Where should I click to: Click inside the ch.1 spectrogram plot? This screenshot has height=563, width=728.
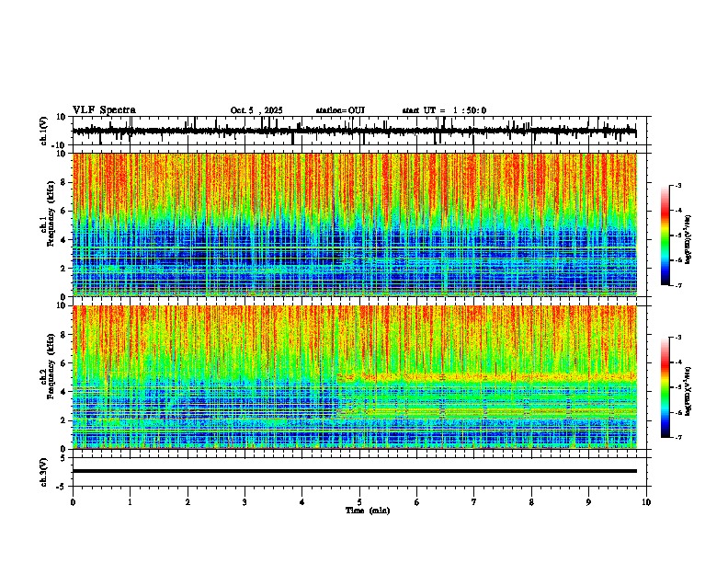pyautogui.click(x=354, y=224)
